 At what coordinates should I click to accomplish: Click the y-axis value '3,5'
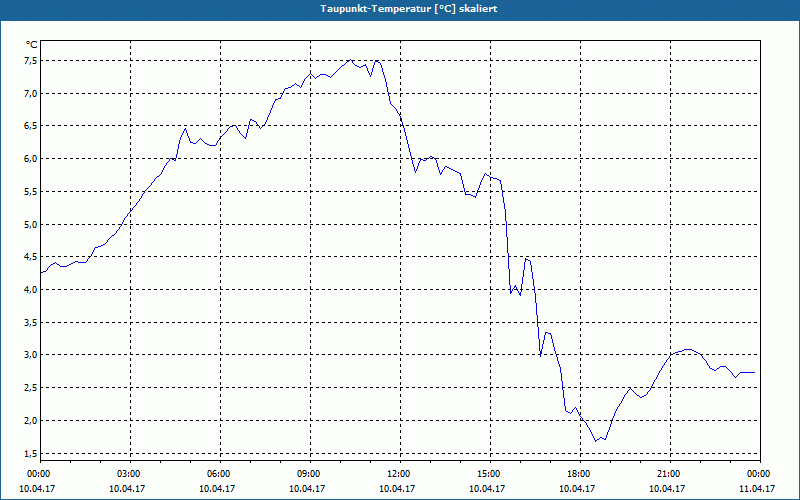click(31, 322)
